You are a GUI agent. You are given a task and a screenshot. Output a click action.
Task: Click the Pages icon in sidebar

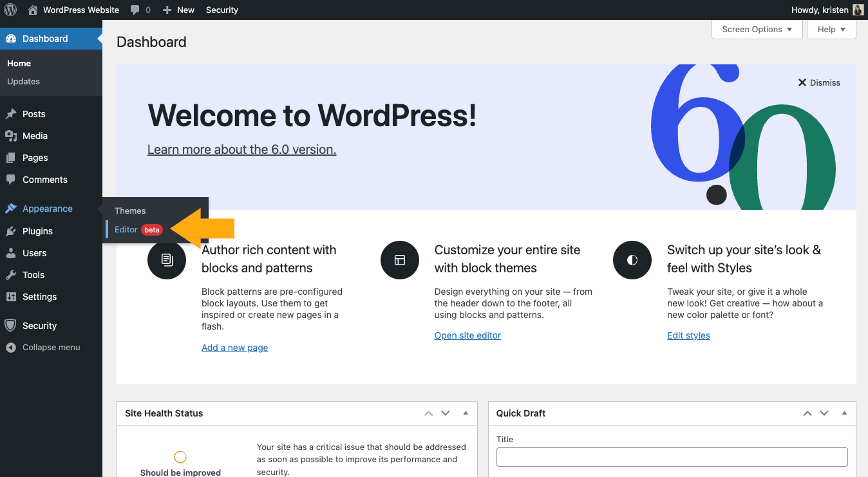coord(11,158)
